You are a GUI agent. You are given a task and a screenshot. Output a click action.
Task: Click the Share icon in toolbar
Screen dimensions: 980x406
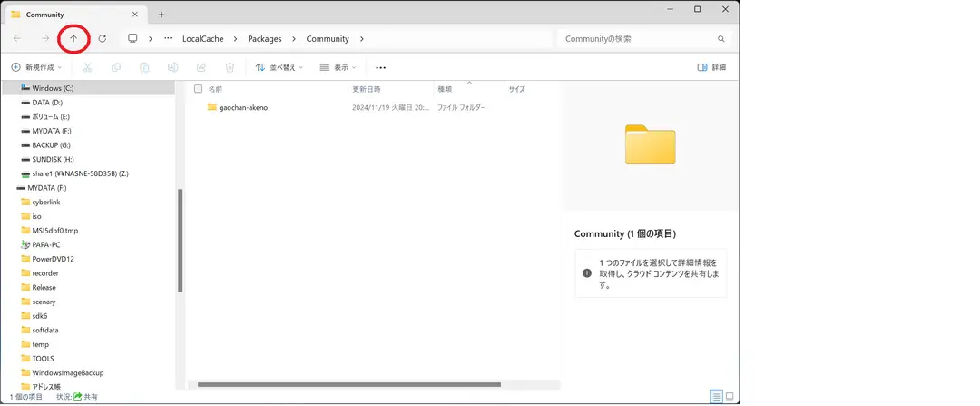click(201, 67)
